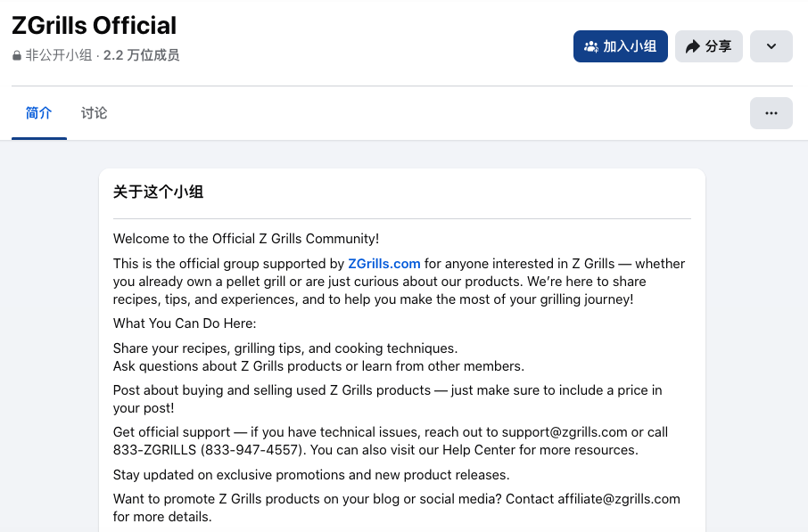
Task: Click the 非公开小组 privacy label
Action: click(x=59, y=55)
